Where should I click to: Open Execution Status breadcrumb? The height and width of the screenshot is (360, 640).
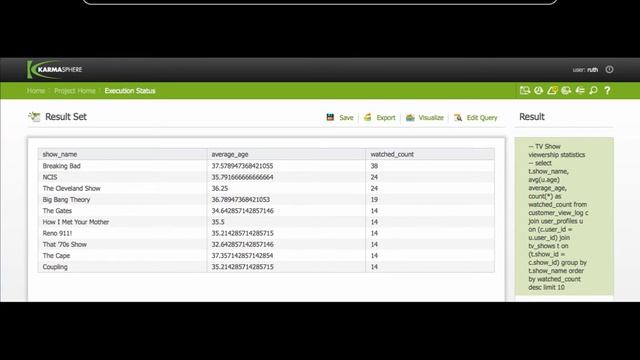pos(130,91)
